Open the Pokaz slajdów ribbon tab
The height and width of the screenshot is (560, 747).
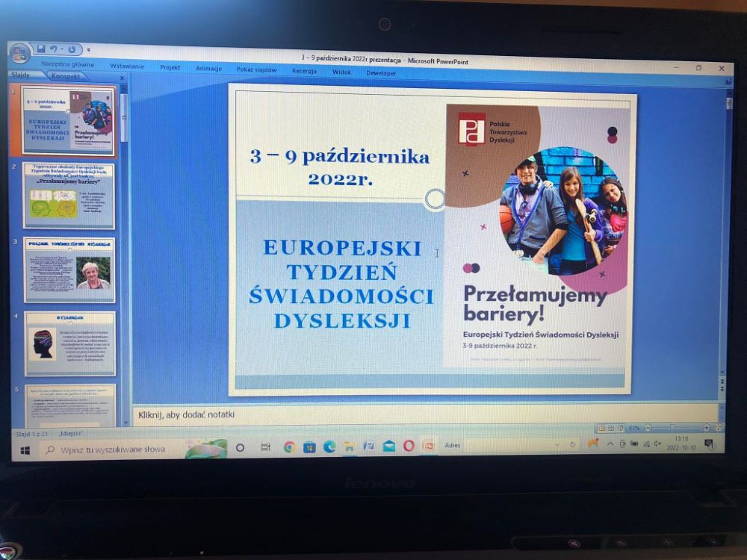[x=256, y=70]
